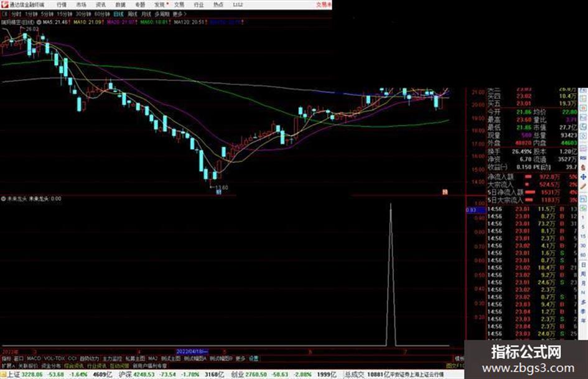Image resolution: width=588 pixels, height=379 pixels.
Task: Click the 净流入额 row
Action: [x=532, y=176]
